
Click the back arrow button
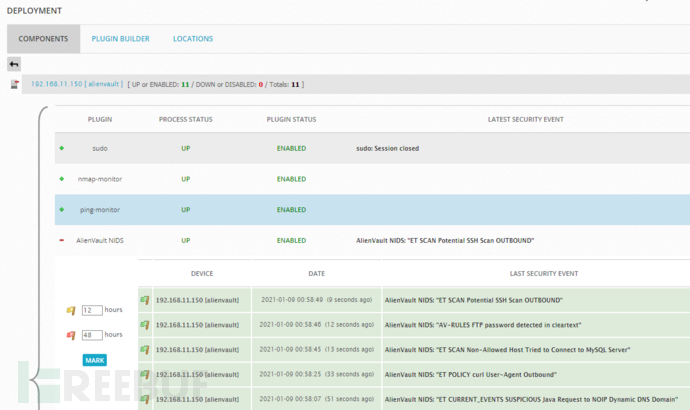pos(14,64)
